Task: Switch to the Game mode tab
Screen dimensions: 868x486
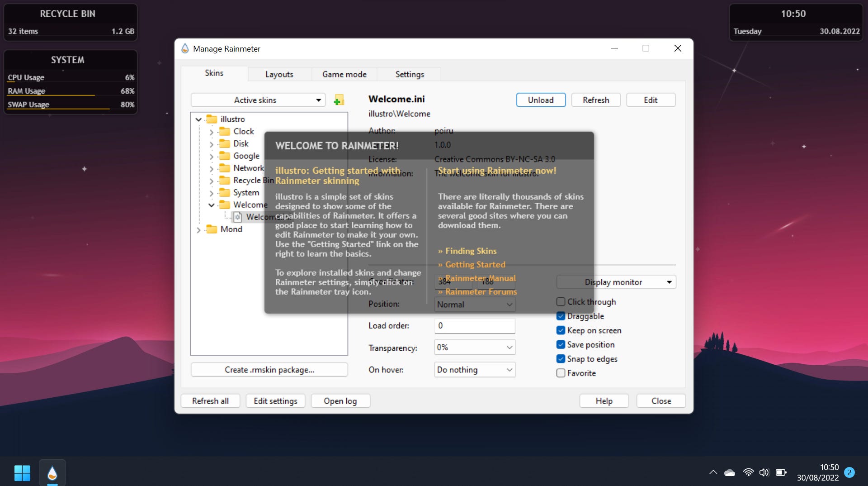Action: click(344, 74)
